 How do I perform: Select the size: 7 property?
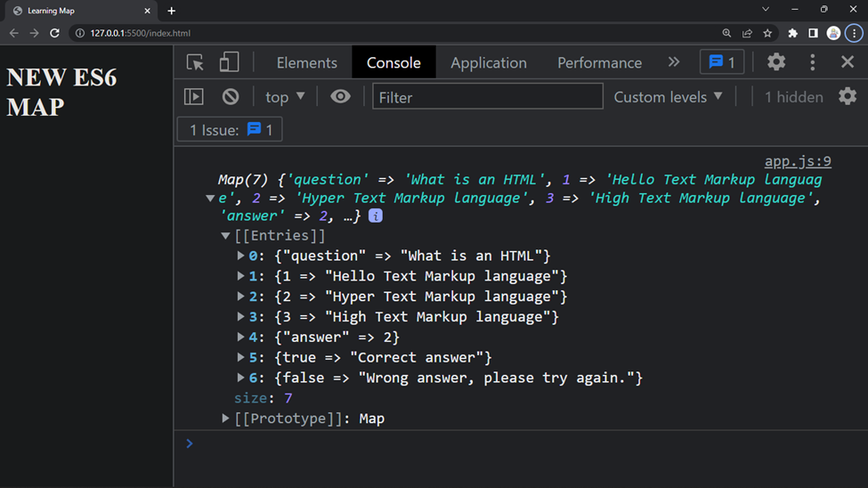coord(263,398)
